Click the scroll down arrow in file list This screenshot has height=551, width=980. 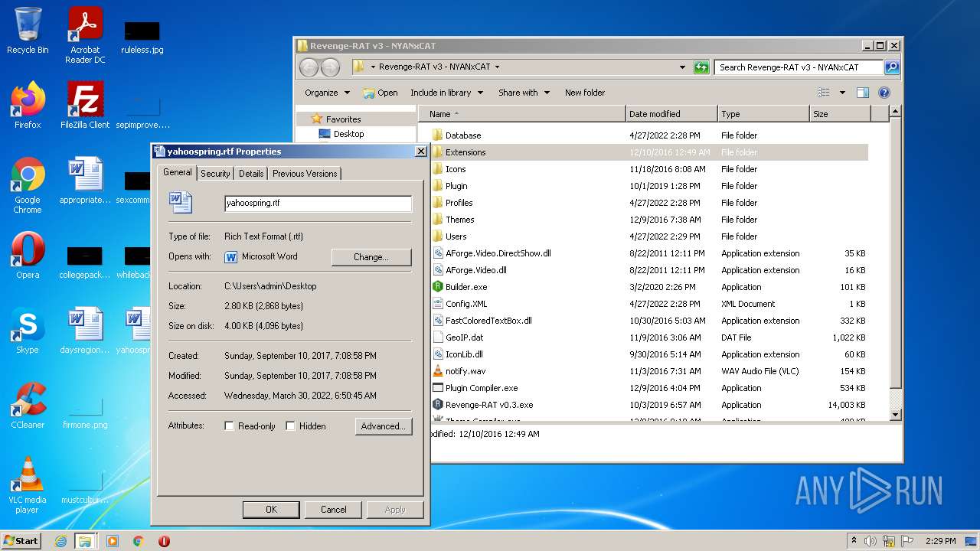point(896,415)
